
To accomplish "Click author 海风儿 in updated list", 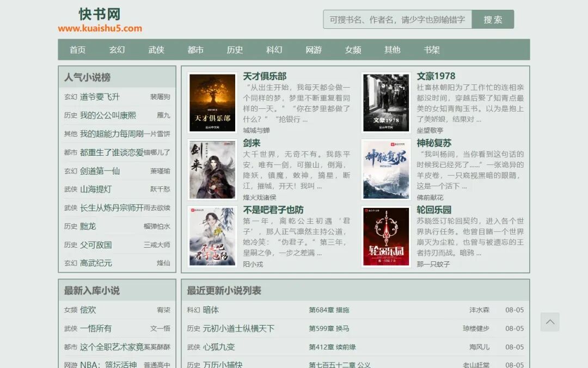I will 479,347.
